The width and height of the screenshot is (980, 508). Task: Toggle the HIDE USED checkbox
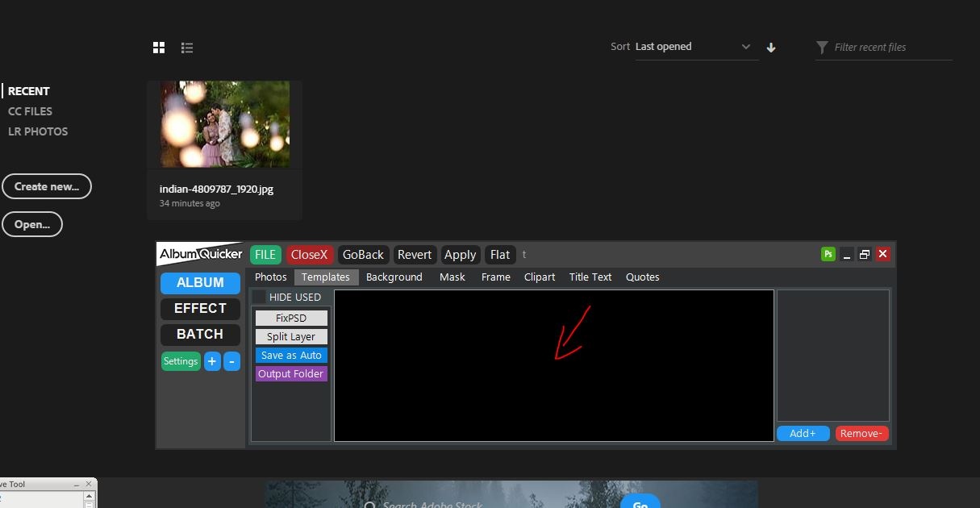tap(260, 298)
